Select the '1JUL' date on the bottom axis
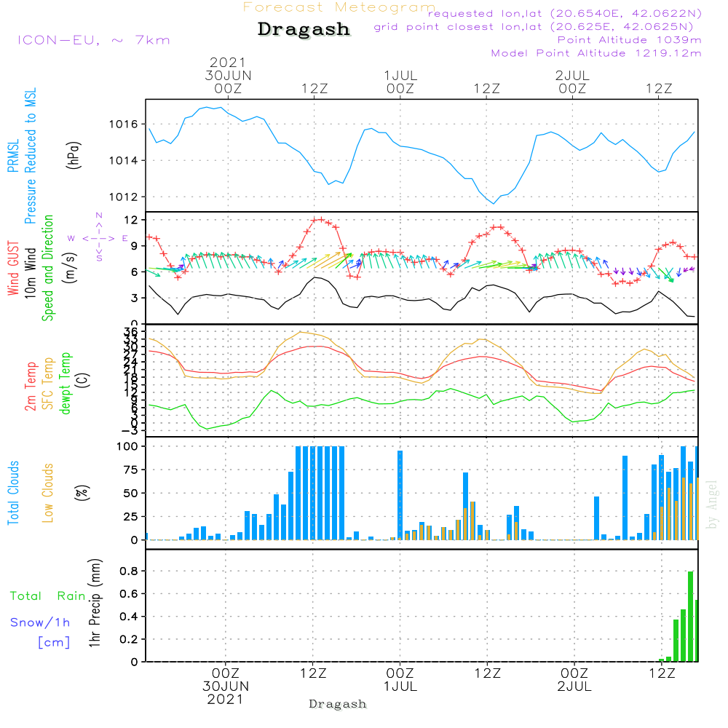The height and width of the screenshot is (728, 728). coord(400,687)
